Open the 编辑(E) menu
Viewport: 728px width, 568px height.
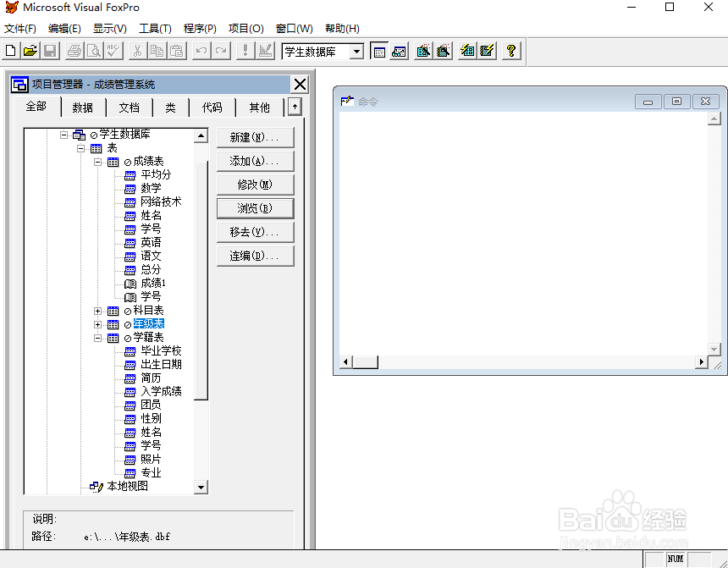64,28
